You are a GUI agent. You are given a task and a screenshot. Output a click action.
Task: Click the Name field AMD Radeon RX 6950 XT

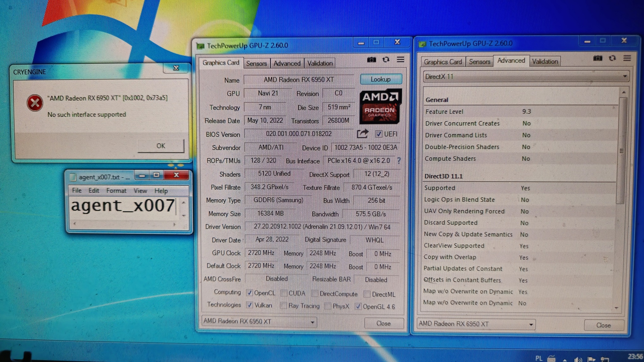pos(299,80)
